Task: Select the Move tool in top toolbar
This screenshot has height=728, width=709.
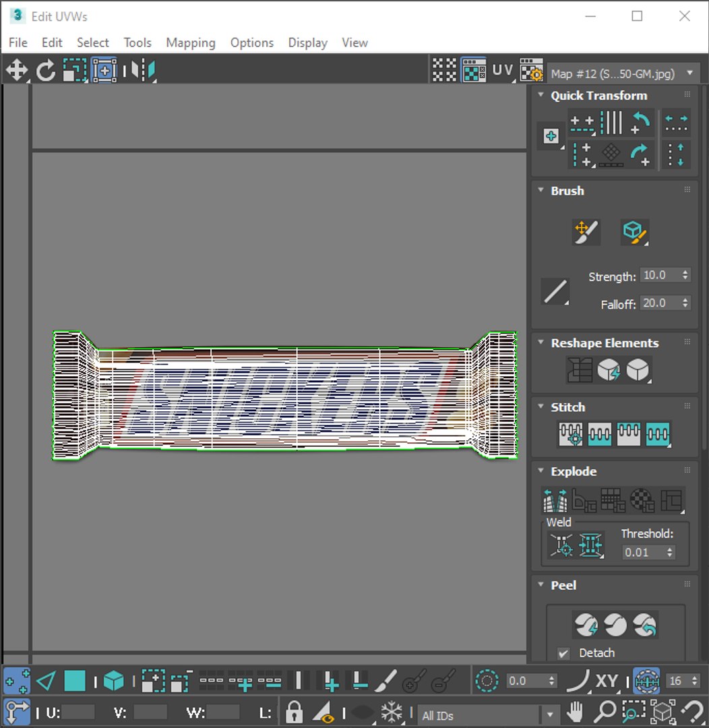Action: pyautogui.click(x=17, y=71)
